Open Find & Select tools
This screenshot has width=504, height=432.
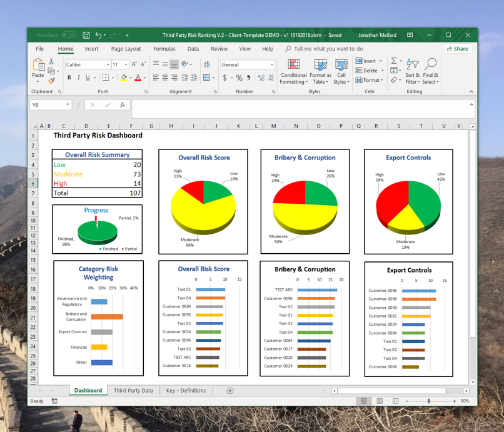point(430,71)
